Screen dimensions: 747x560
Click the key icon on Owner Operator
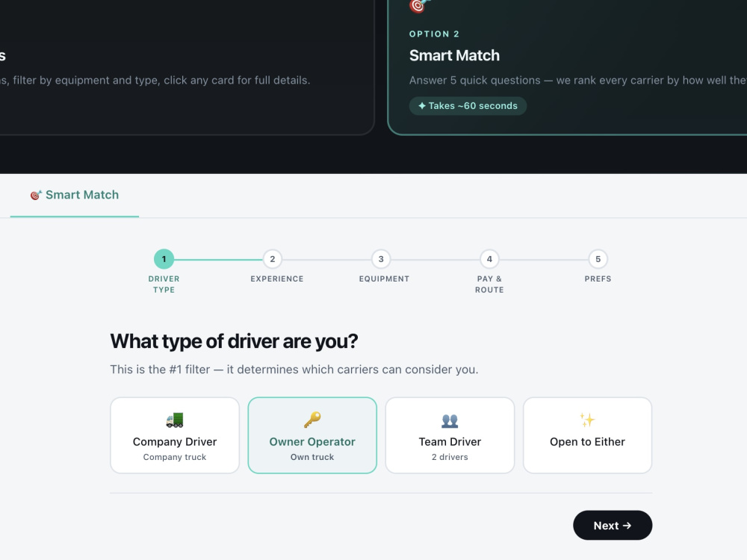[x=312, y=420]
